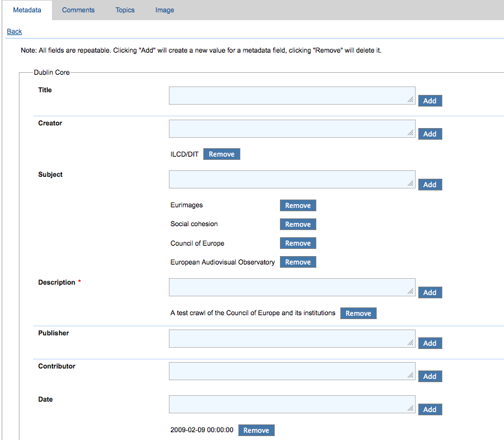Click the Date text area

pos(292,404)
